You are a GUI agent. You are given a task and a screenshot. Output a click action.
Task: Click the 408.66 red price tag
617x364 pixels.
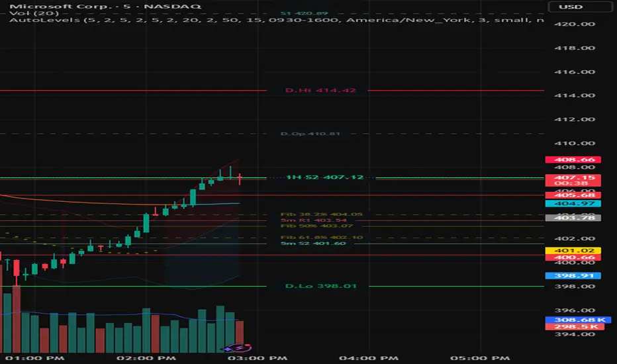point(573,159)
